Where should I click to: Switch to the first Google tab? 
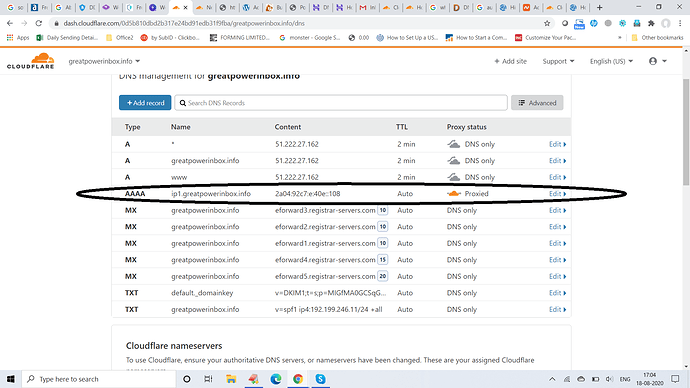point(15,7)
